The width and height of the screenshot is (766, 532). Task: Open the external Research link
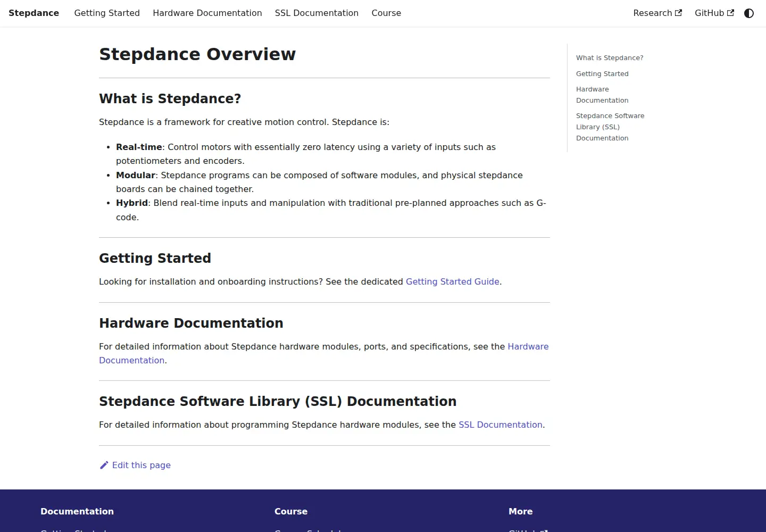pos(657,13)
